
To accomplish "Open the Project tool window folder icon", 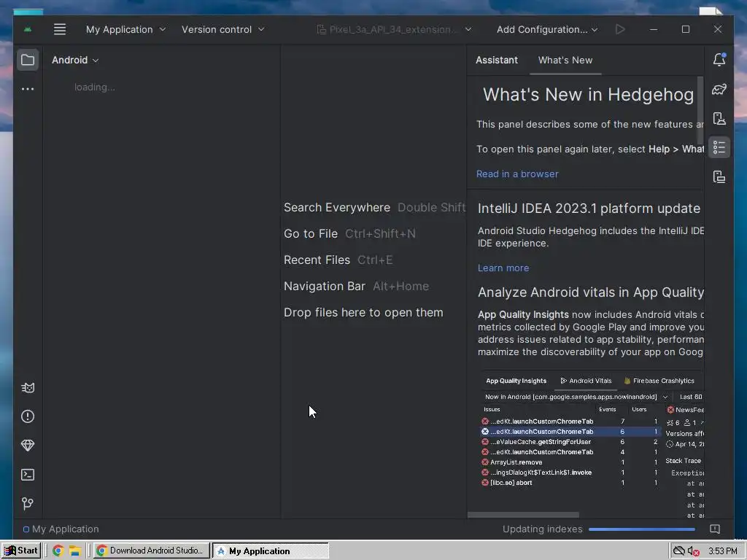I will pos(28,60).
